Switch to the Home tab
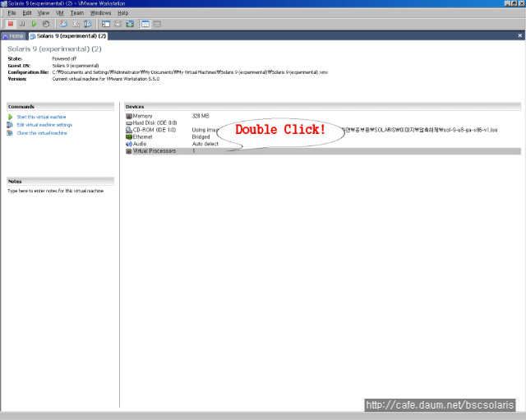526x420 pixels. [x=13, y=36]
